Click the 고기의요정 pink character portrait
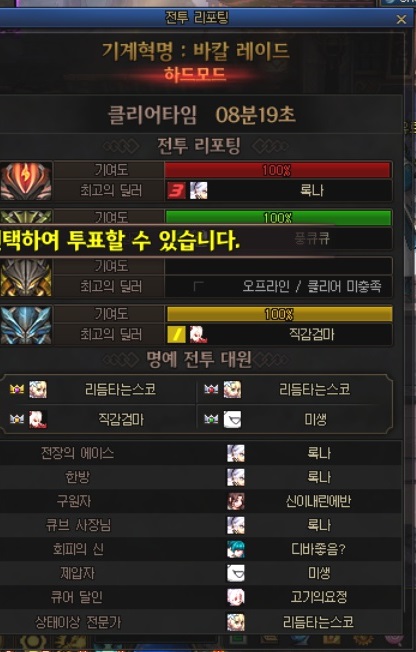The height and width of the screenshot is (652, 416). pos(236,598)
